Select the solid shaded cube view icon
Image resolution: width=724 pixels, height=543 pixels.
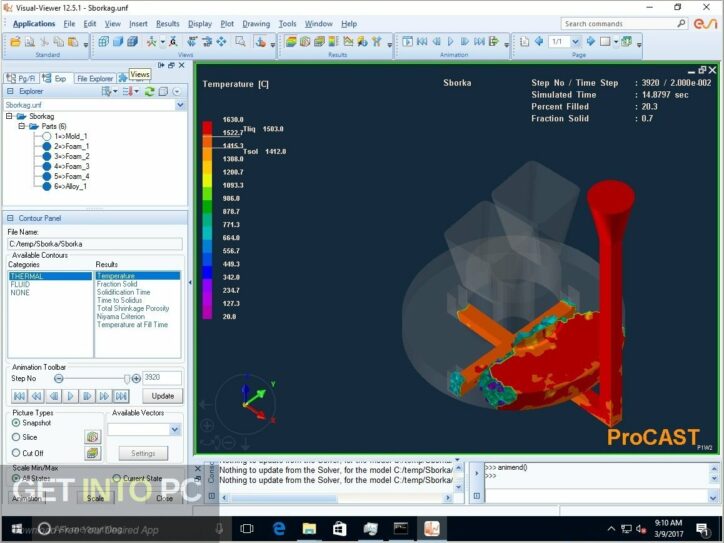point(118,42)
